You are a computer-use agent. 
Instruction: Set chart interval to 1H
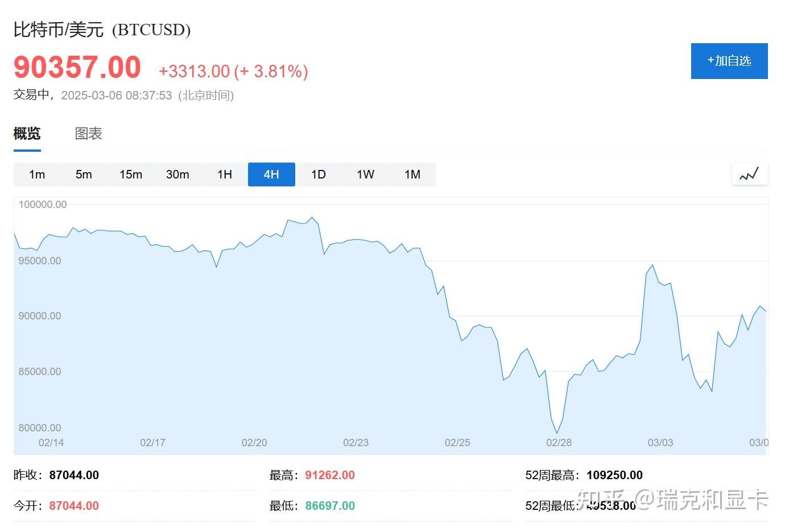[225, 174]
